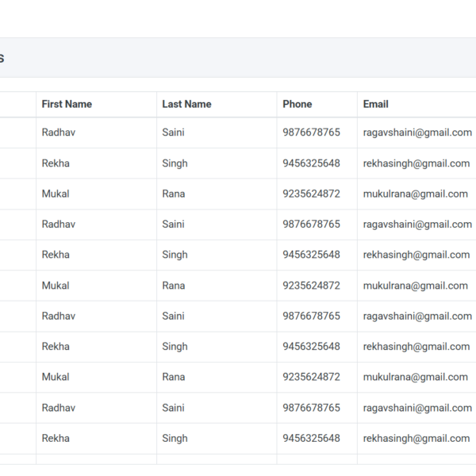
Task: Click phone 9876678765 in the tenth row
Action: pyautogui.click(x=311, y=408)
